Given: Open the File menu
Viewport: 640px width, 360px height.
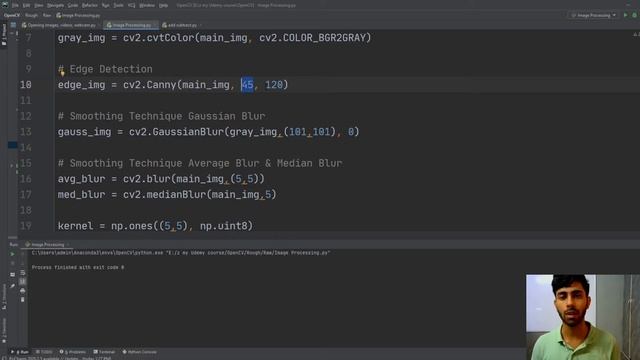Looking at the screenshot, I should (15, 5).
